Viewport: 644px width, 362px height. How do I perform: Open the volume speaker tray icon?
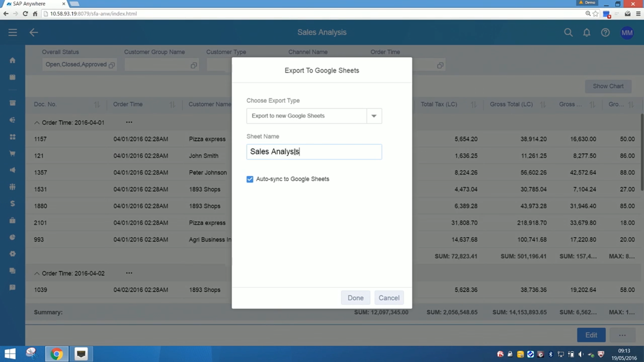(580, 354)
